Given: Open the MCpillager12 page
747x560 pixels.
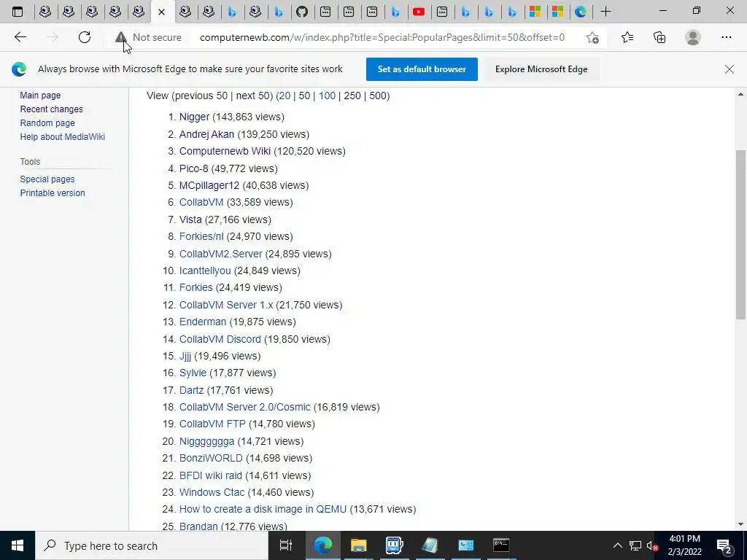Looking at the screenshot, I should pyautogui.click(x=209, y=185).
